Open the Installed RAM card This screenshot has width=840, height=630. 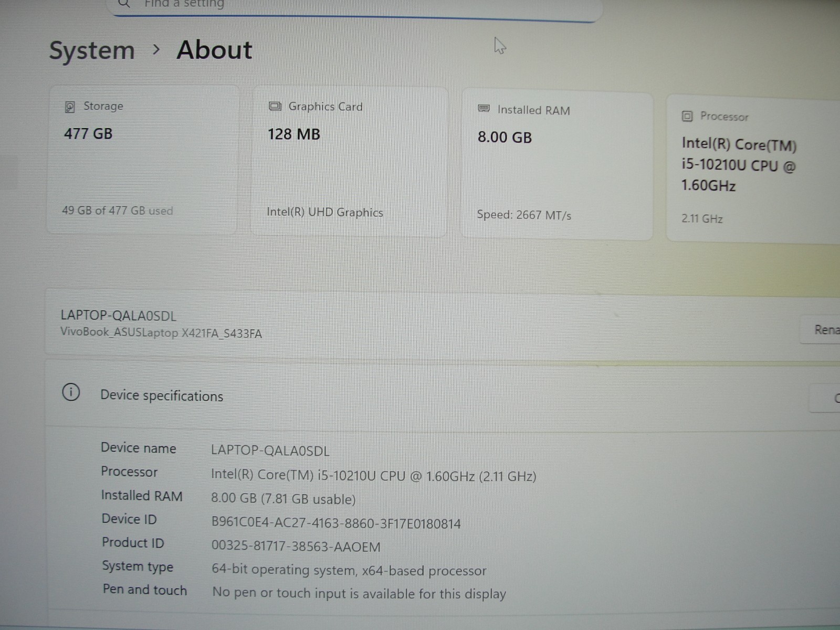[x=556, y=165]
